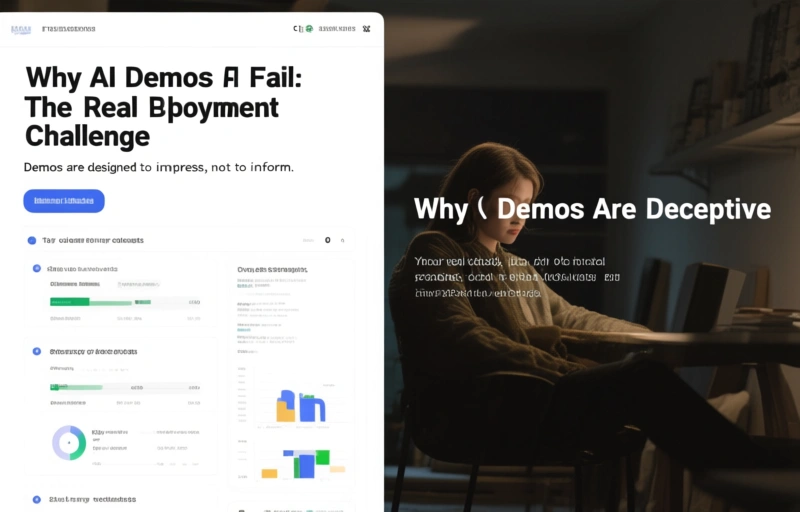Click the small icon right of the "0" counter

pos(342,240)
